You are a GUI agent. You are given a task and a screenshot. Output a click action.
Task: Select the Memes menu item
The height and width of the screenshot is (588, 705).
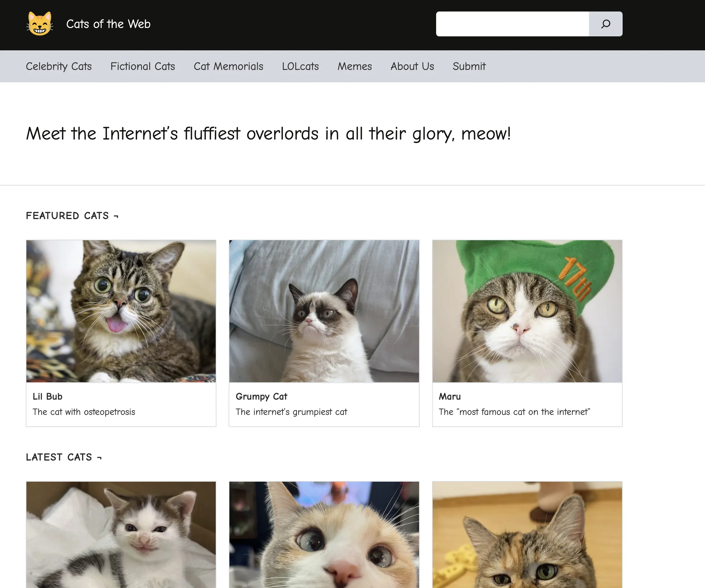click(354, 66)
